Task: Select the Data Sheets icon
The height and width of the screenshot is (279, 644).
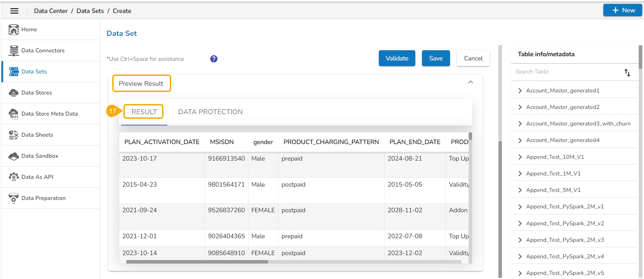Action: 14,135
